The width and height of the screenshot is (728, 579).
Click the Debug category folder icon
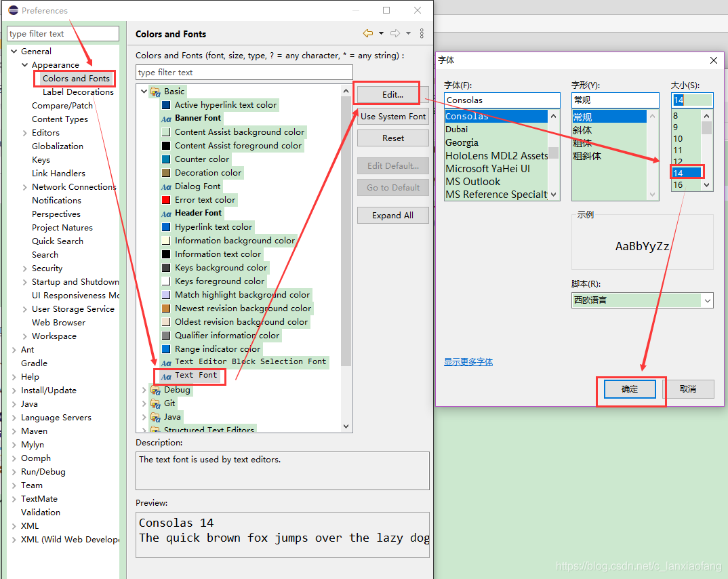click(155, 390)
